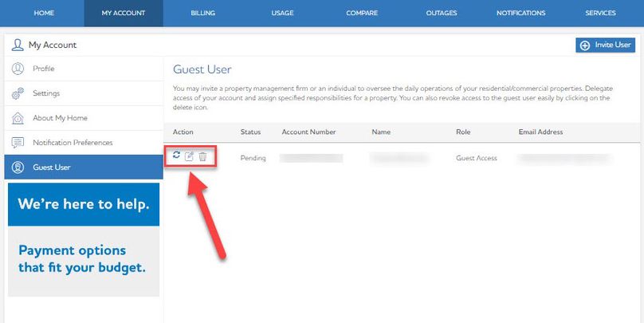Open the Home menu

(x=44, y=14)
